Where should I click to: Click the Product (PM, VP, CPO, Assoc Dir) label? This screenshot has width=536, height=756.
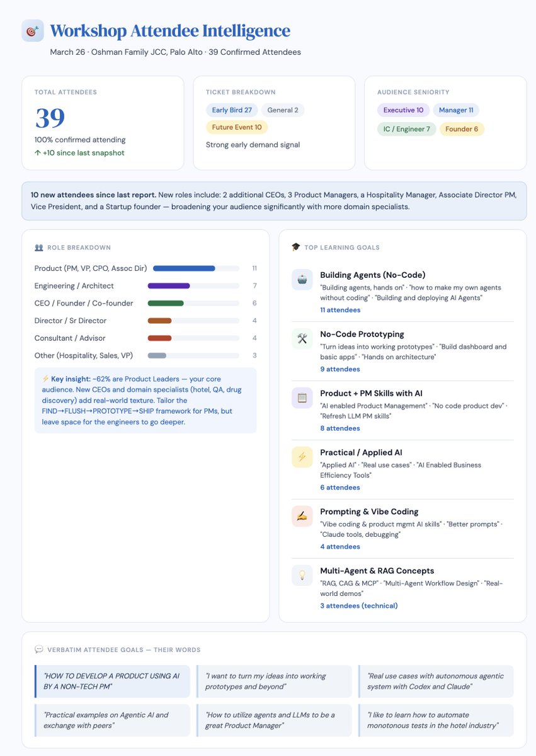point(91,268)
